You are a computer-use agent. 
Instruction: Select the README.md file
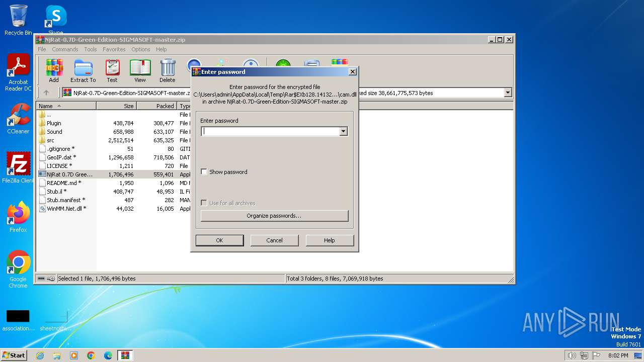point(64,183)
